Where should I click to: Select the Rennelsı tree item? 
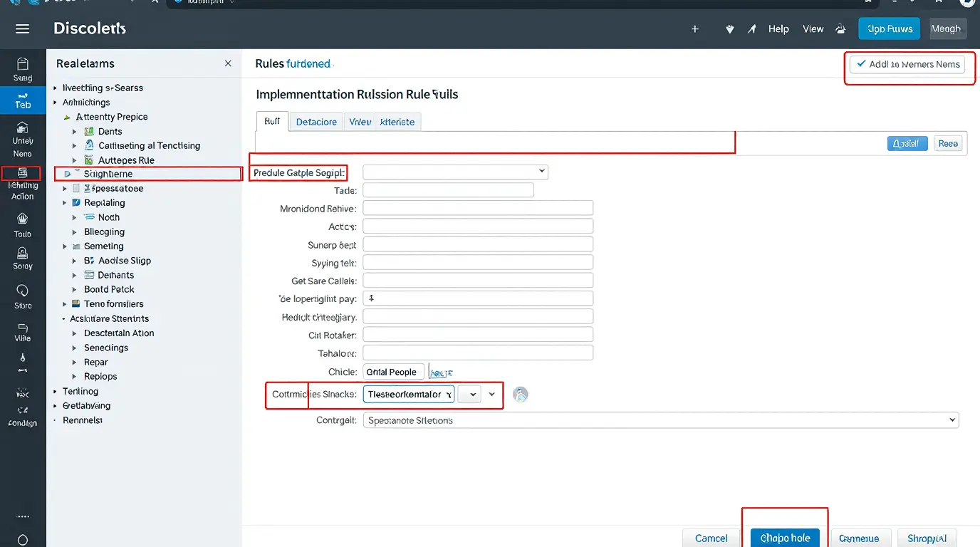83,420
